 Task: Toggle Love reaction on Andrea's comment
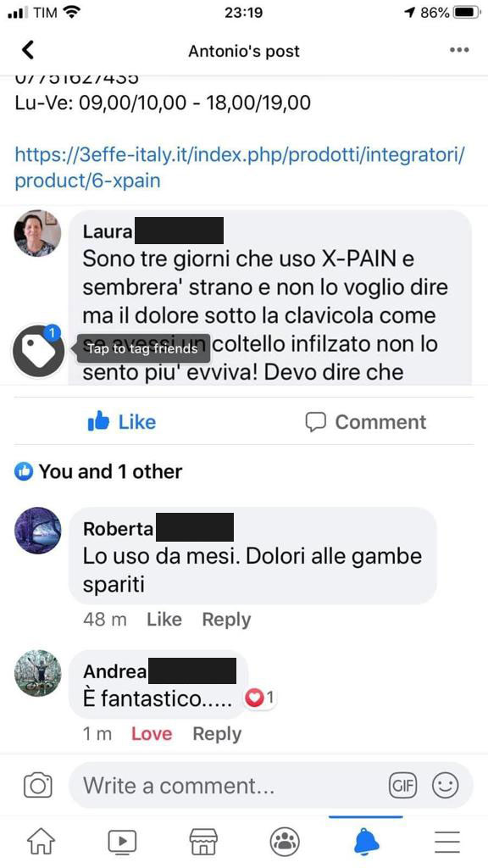(152, 734)
